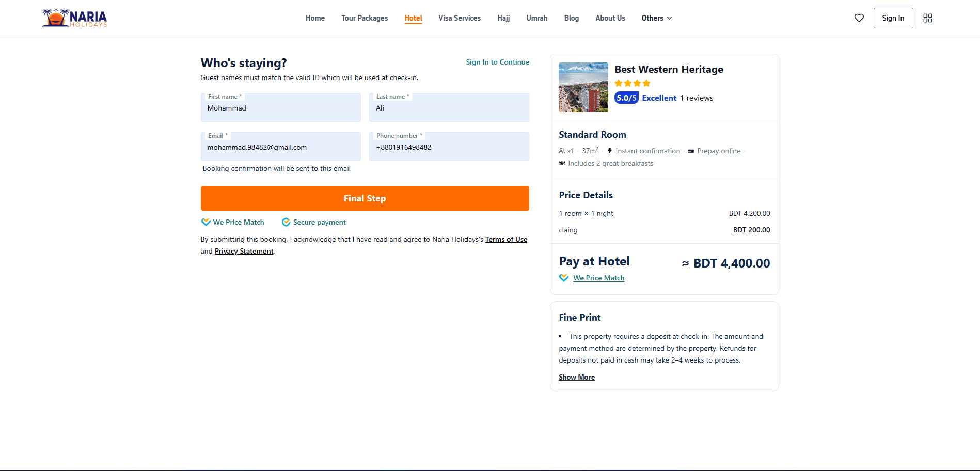Image resolution: width=980 pixels, height=471 pixels.
Task: Expand Fine Print with Show More
Action: 577,377
